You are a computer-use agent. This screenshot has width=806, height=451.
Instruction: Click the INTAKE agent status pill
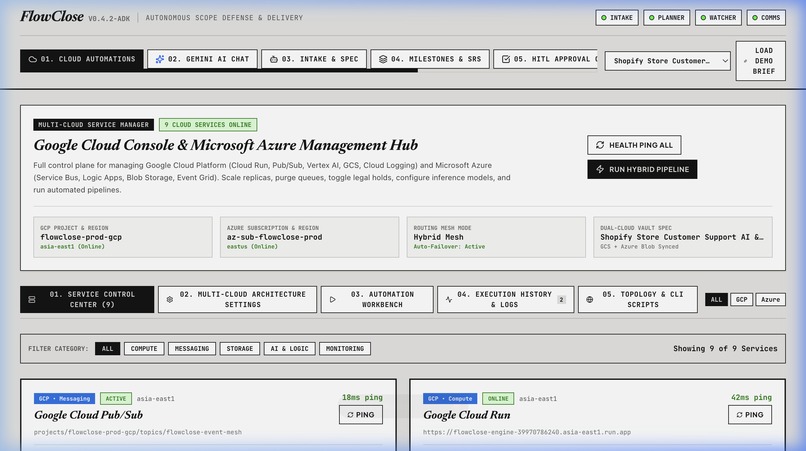[x=617, y=17]
